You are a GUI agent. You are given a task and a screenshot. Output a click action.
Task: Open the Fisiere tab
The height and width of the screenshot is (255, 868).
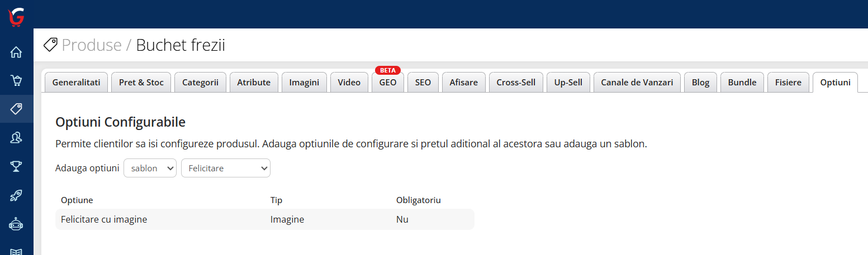tap(788, 82)
